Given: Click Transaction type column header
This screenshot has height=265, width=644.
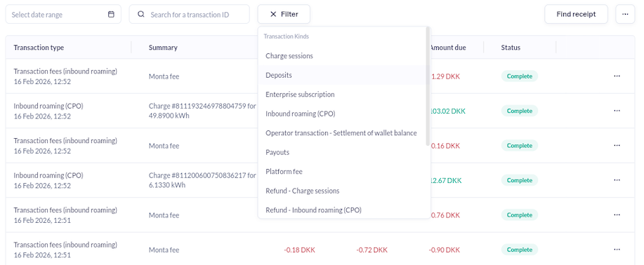Looking at the screenshot, I should tap(39, 48).
